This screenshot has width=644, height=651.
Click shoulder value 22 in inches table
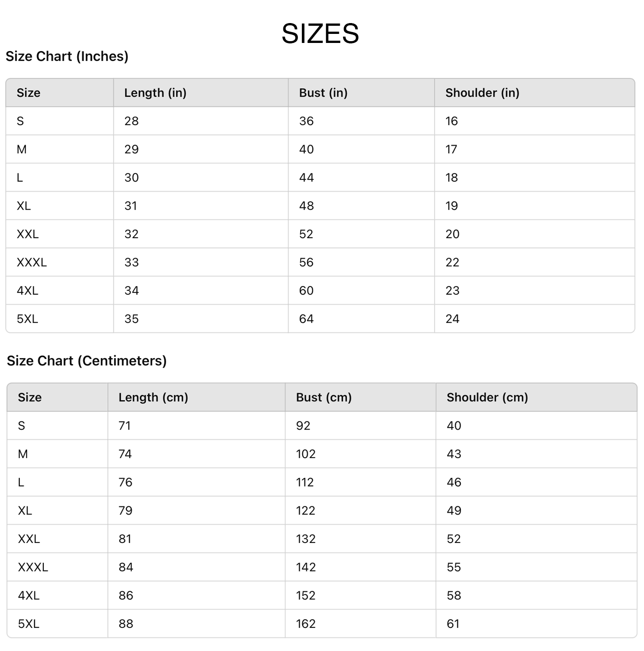coord(452,263)
